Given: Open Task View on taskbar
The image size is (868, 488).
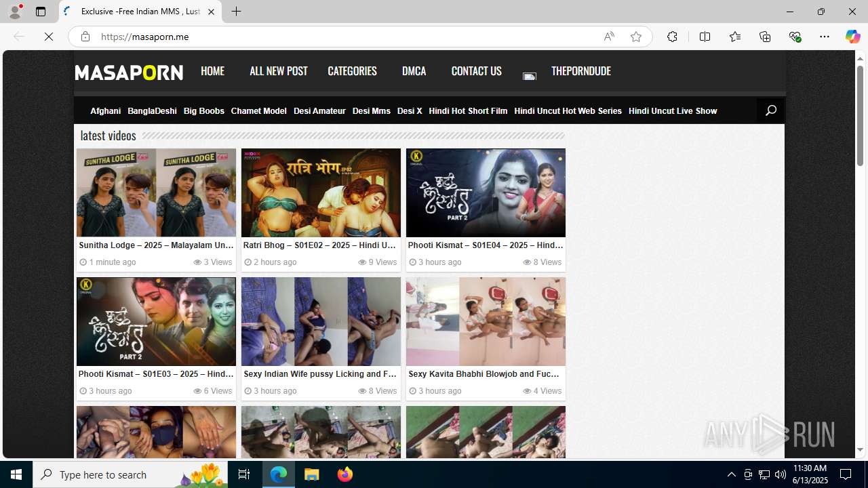Looking at the screenshot, I should (244, 474).
